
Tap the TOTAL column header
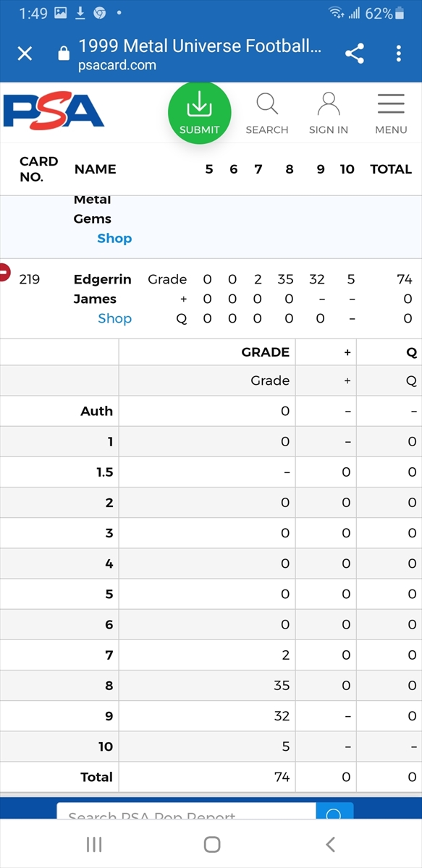(x=391, y=169)
